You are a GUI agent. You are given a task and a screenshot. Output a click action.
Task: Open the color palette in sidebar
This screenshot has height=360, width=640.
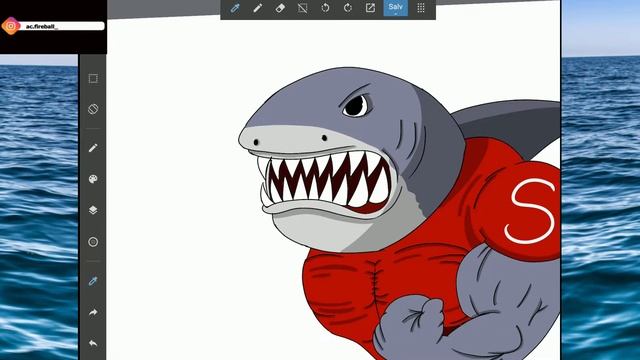pyautogui.click(x=93, y=179)
